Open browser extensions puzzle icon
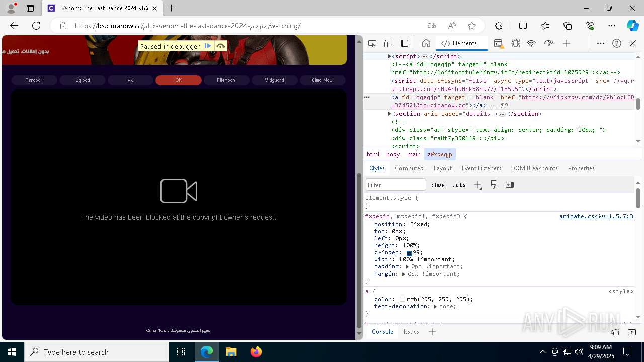The height and width of the screenshot is (362, 644). tap(499, 26)
